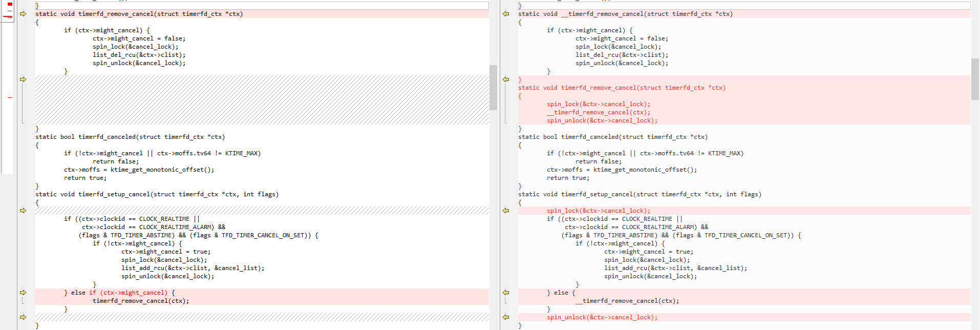980x330 pixels.
Task: Click 'return true;' in the left pane
Action: click(x=85, y=178)
